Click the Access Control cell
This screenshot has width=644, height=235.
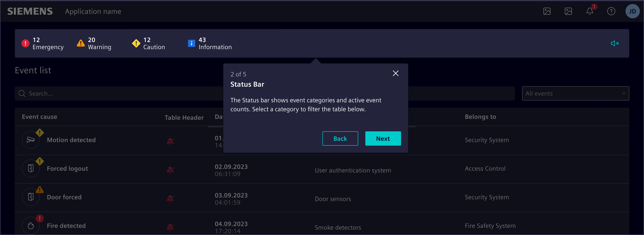[x=485, y=168]
